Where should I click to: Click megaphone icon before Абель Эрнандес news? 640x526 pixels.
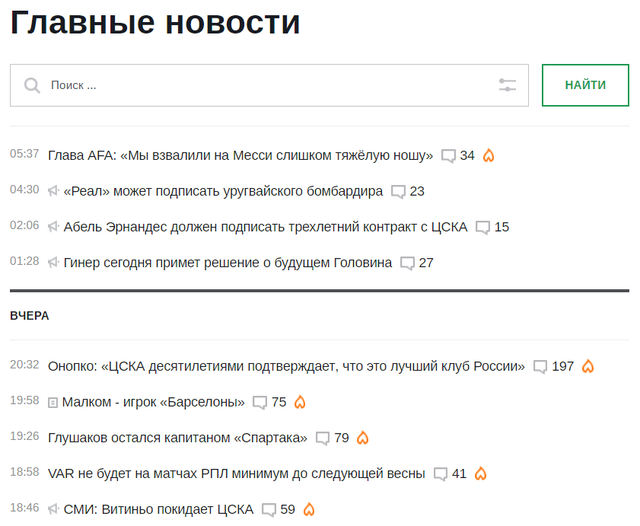click(x=53, y=226)
